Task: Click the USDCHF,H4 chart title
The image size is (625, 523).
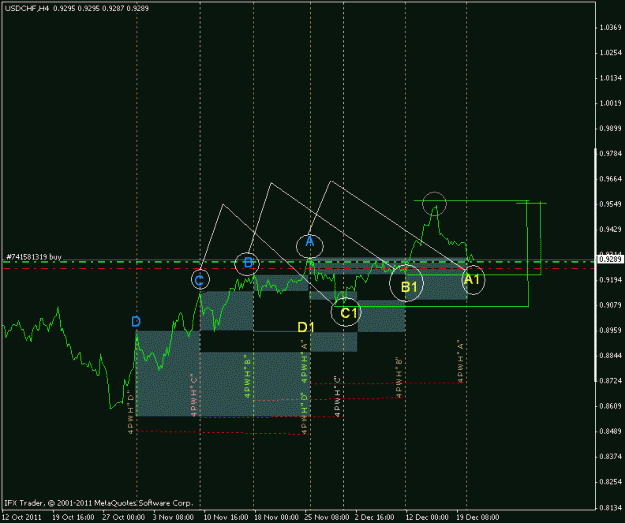Action: [x=27, y=8]
